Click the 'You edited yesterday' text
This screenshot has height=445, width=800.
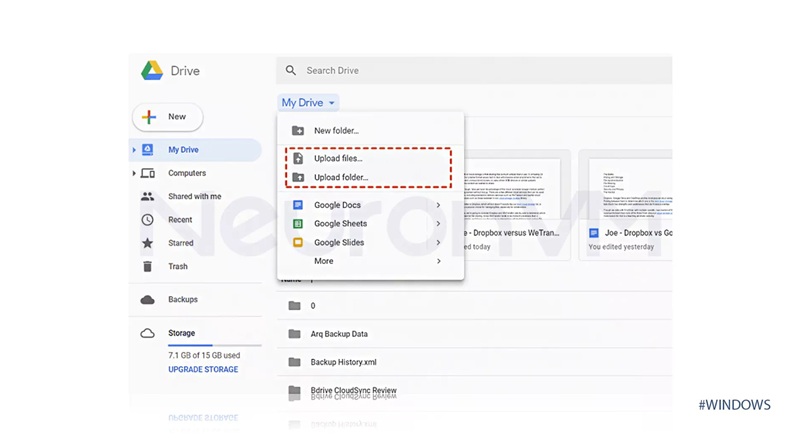tap(621, 246)
